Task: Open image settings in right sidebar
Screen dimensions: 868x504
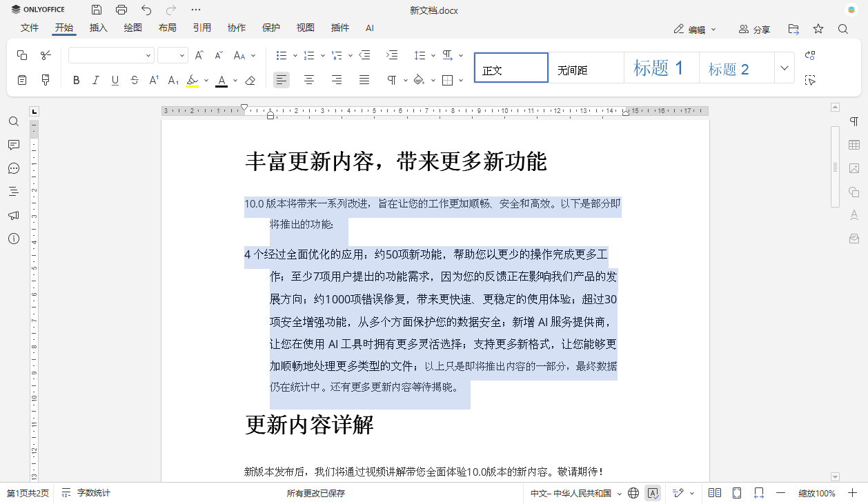Action: point(854,168)
